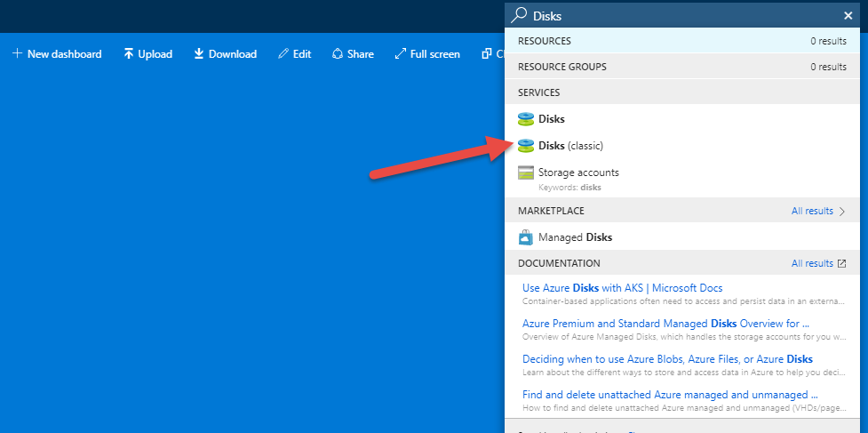Click the Managed Disks marketplace bag icon
The width and height of the screenshot is (868, 433).
(x=525, y=237)
